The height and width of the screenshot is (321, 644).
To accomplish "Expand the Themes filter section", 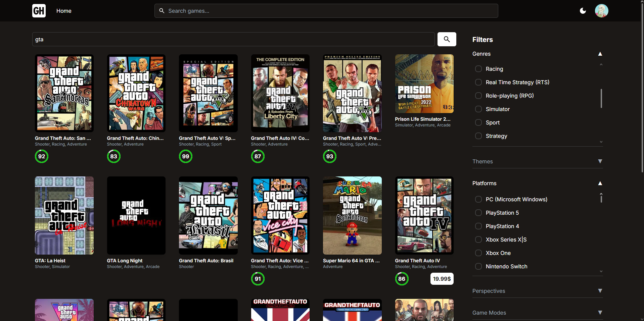I will (x=600, y=161).
